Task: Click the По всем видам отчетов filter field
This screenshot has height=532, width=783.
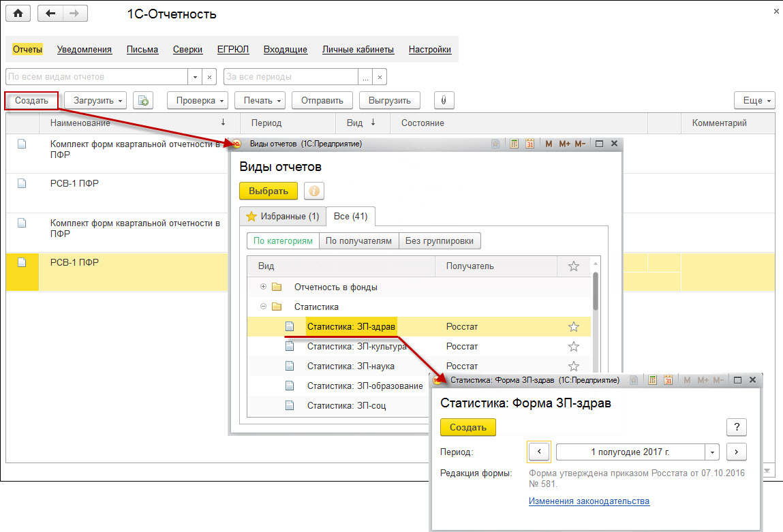Action: [x=97, y=77]
